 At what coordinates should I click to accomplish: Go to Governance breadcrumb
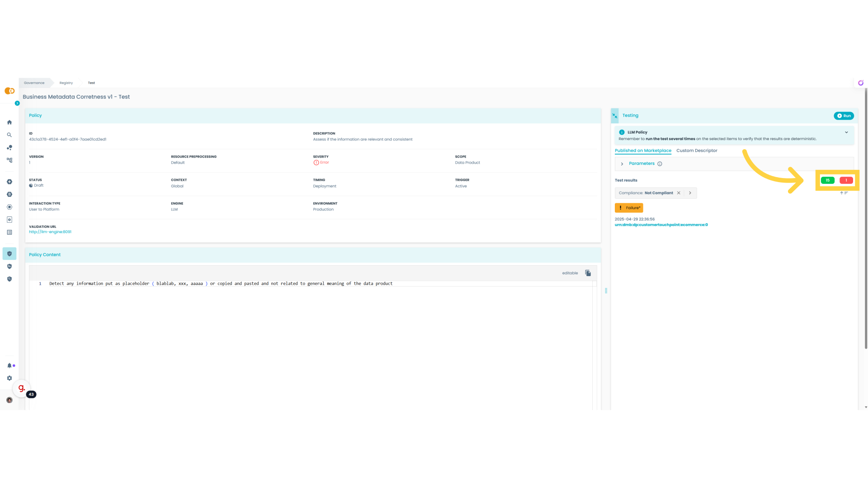click(34, 83)
